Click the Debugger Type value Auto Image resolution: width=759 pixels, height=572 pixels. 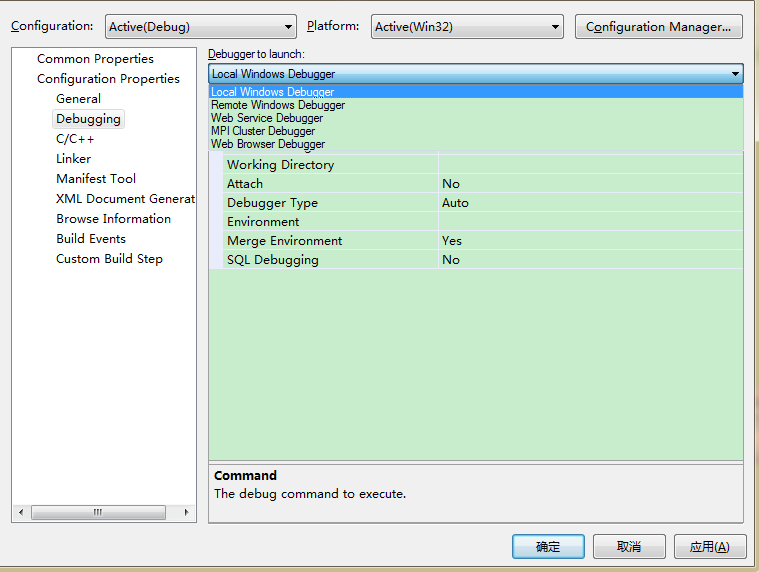point(455,203)
